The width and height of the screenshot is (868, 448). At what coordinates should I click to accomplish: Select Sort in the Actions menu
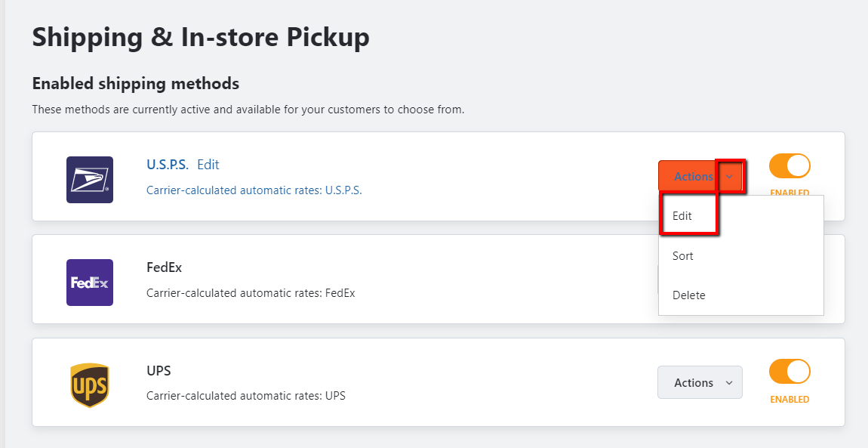[683, 256]
